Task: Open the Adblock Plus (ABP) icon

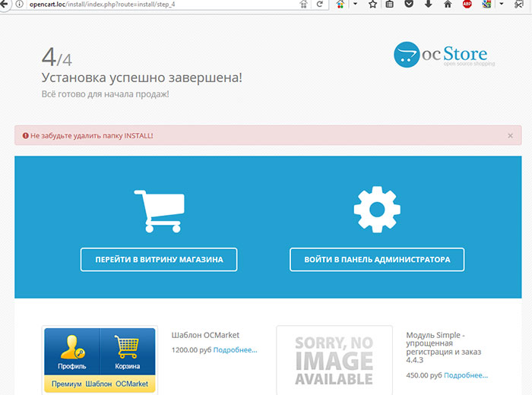Action: tap(467, 5)
